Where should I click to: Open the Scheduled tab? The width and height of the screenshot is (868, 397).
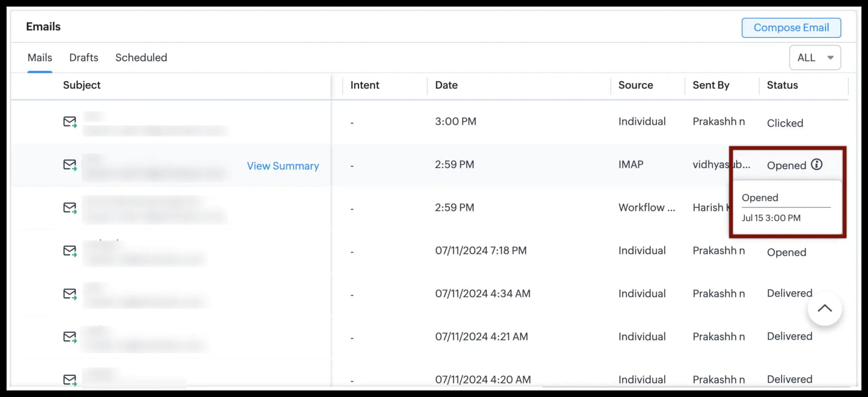coord(141,57)
